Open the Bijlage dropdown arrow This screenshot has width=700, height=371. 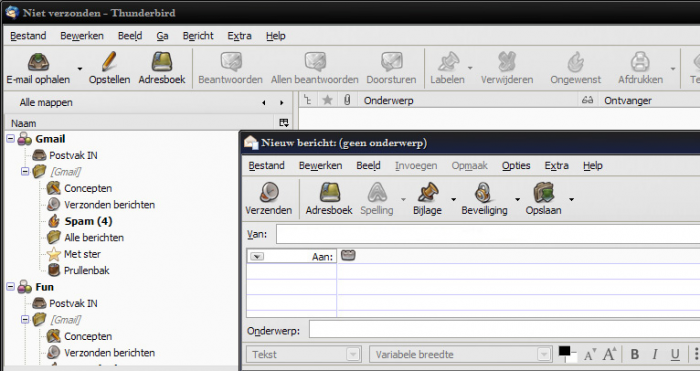pyautogui.click(x=453, y=200)
